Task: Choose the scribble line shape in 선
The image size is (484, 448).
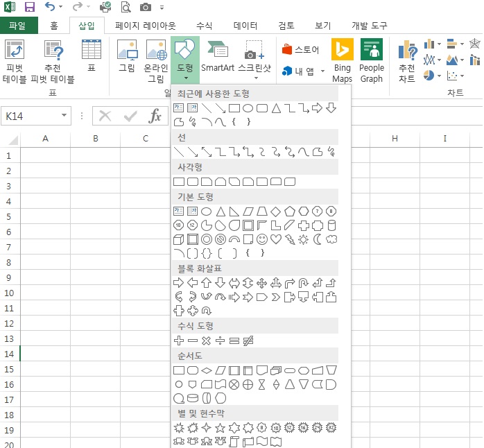Action: click(x=331, y=152)
